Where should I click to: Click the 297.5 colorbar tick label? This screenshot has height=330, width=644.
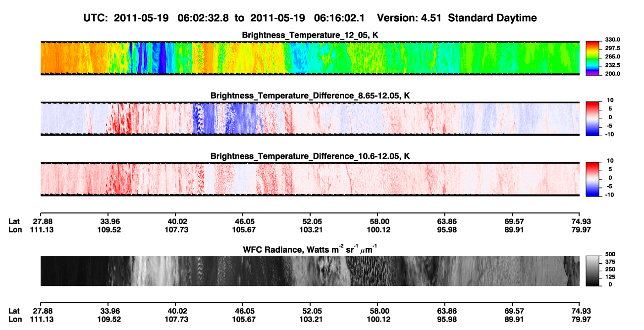pyautogui.click(x=611, y=48)
